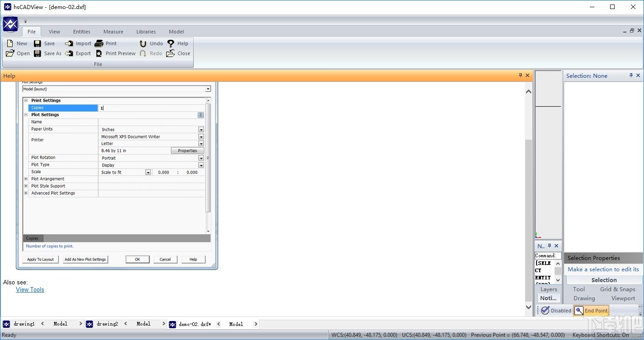This screenshot has width=644, height=340.
Task: Follow the View Tools link
Action: click(x=30, y=289)
